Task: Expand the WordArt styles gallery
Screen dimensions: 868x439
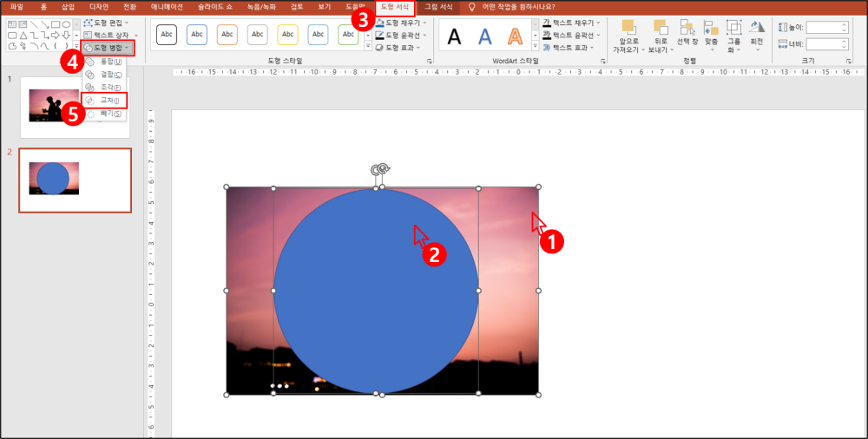Action: click(x=535, y=47)
